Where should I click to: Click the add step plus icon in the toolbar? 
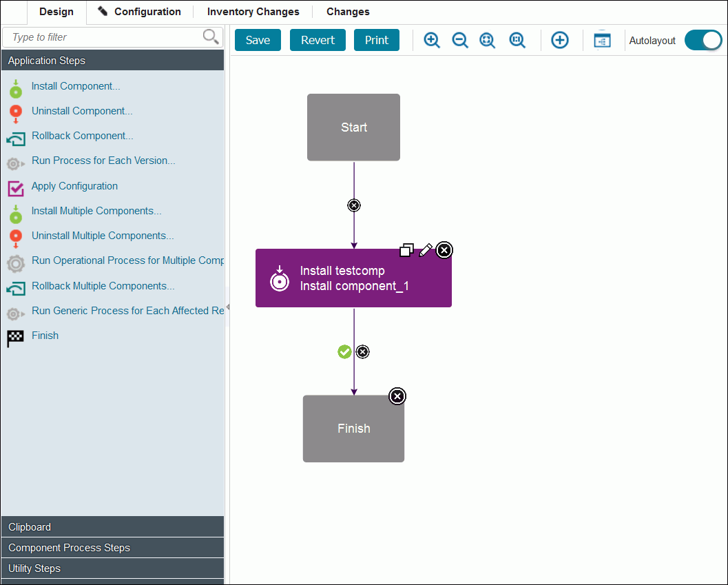pos(560,40)
